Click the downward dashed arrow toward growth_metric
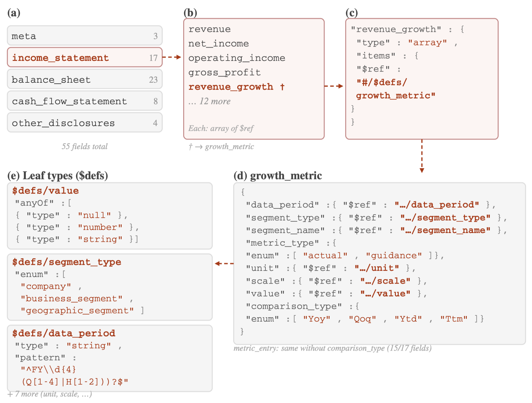The width and height of the screenshot is (532, 403). coord(422,156)
